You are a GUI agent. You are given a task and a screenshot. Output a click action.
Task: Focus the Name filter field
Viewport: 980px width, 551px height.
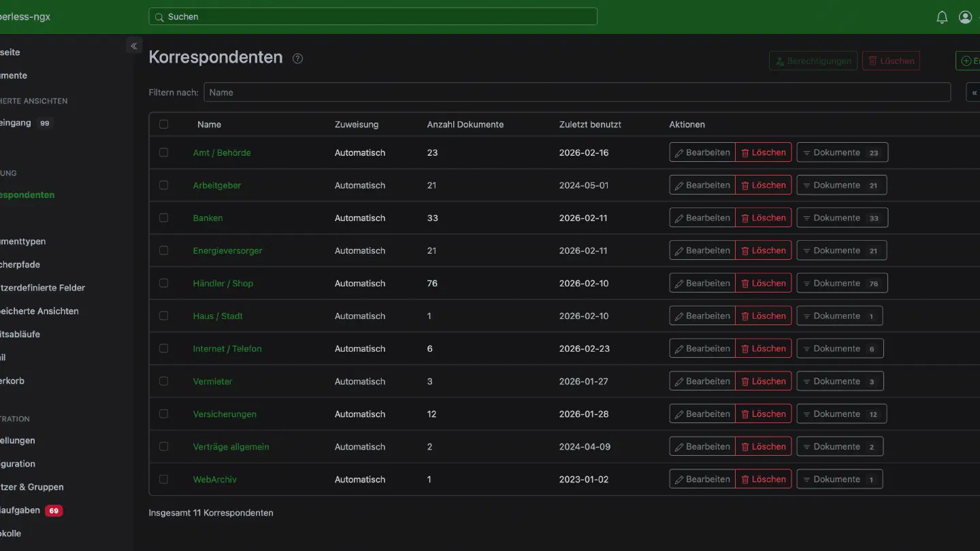(577, 93)
